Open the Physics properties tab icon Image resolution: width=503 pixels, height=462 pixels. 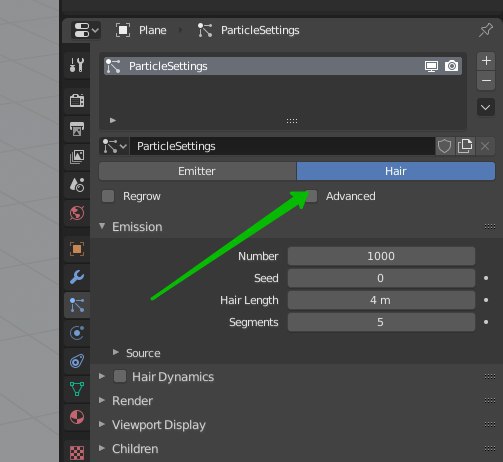[x=77, y=333]
